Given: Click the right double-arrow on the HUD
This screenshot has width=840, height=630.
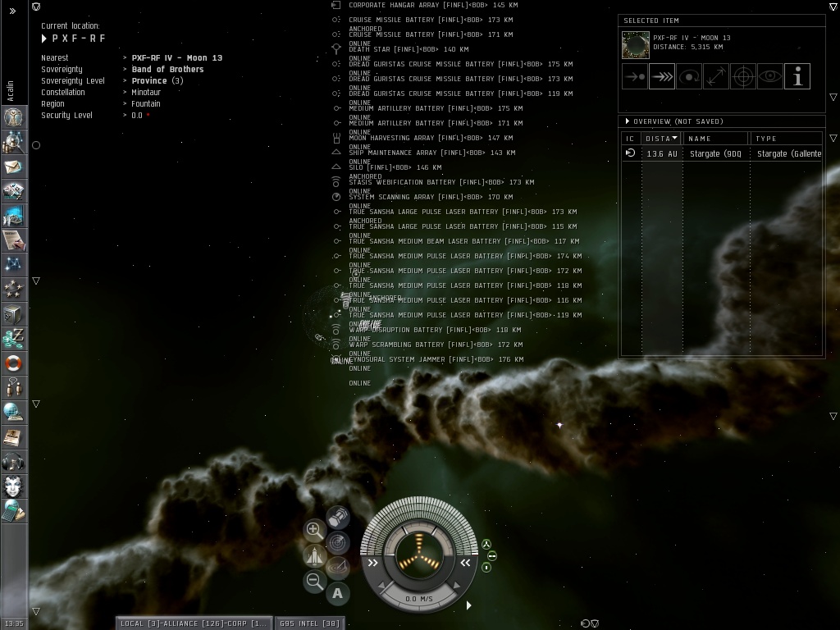Looking at the screenshot, I should click(465, 563).
